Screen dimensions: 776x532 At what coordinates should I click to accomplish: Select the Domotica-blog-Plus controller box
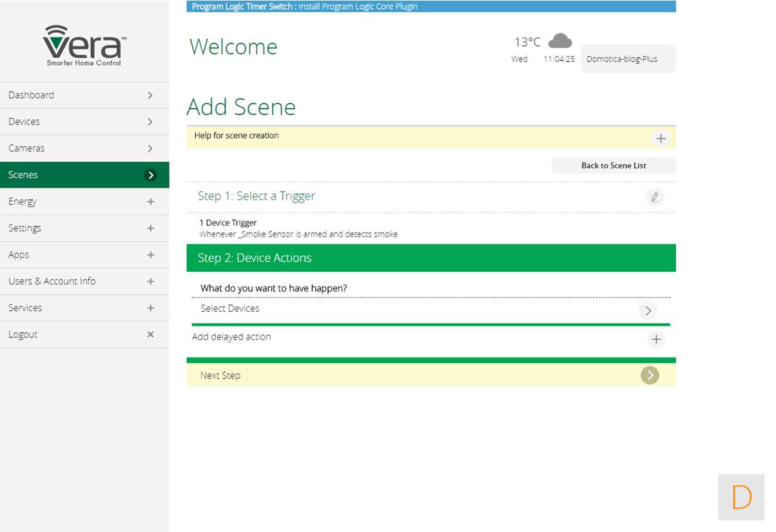click(x=627, y=59)
